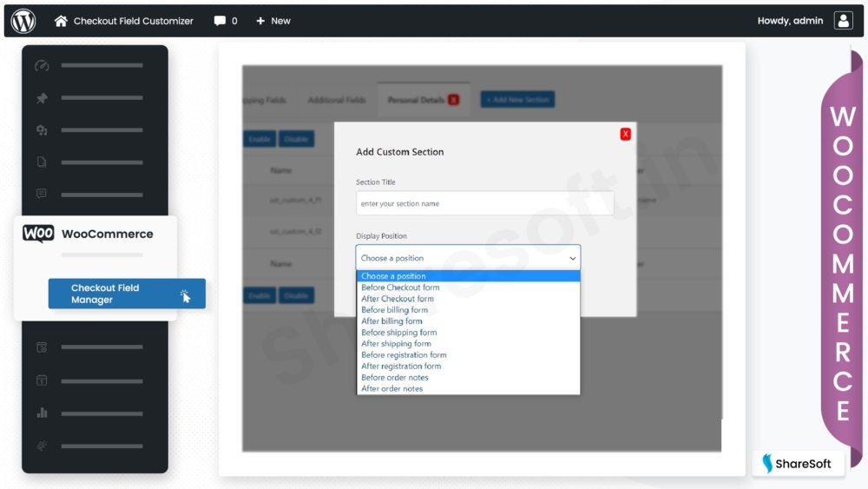Click the upper Enable button
The height and width of the screenshot is (489, 868).
point(259,139)
